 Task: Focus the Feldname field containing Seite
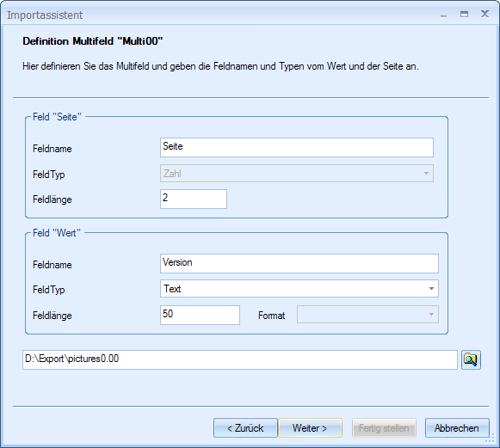(297, 148)
